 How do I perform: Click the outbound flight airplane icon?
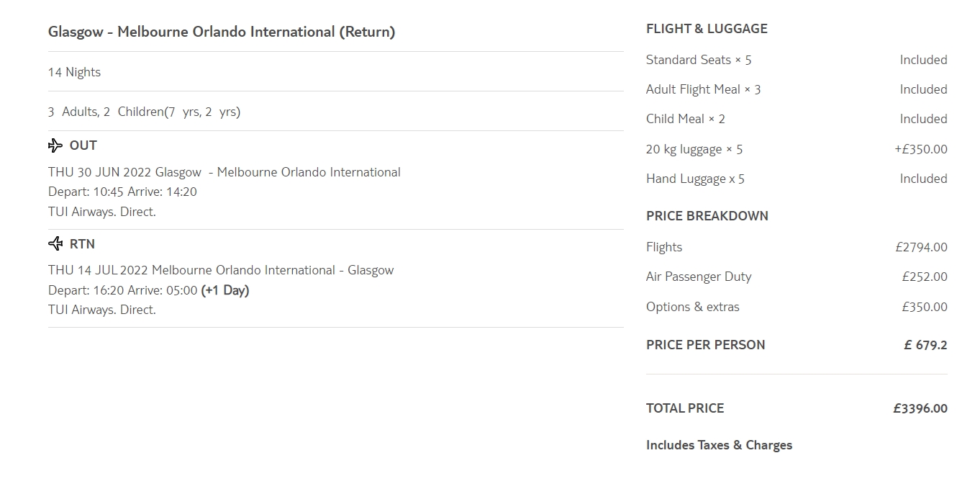(x=55, y=145)
